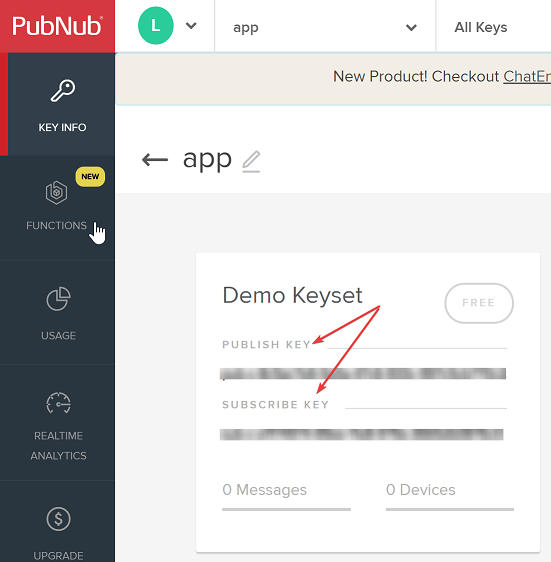Open the Functions hexagon icon

[x=56, y=192]
